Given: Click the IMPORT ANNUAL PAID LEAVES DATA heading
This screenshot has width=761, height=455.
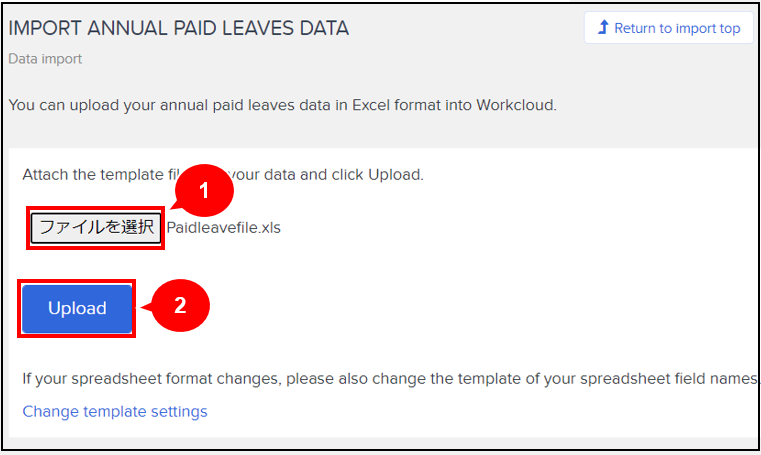Looking at the screenshot, I should pos(179,28).
